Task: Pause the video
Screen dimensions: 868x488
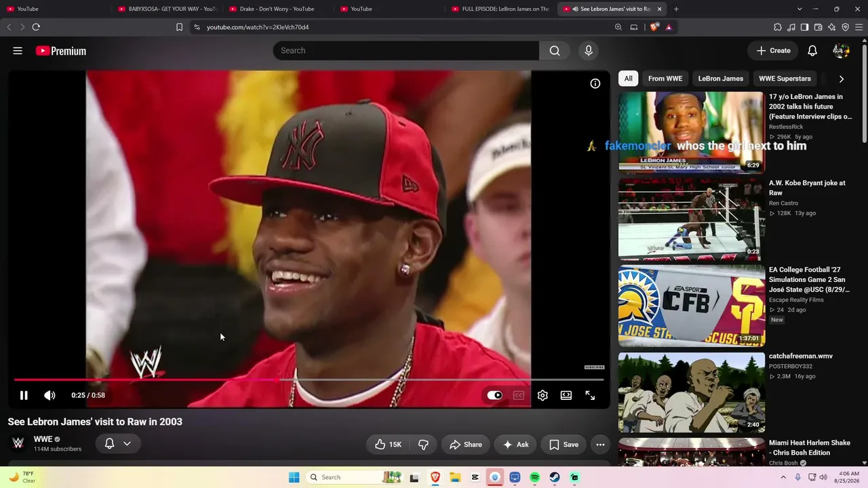Action: pyautogui.click(x=24, y=395)
